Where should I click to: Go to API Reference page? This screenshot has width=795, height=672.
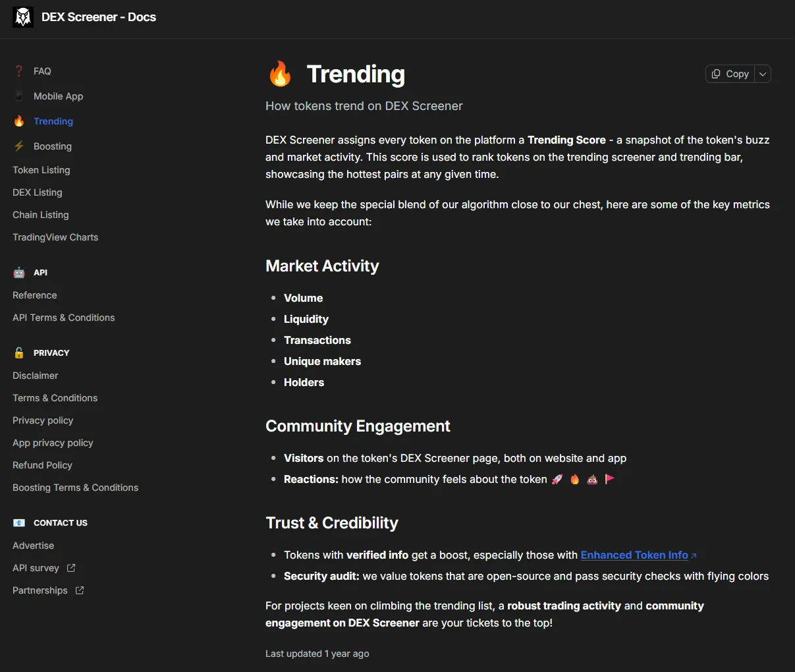tap(34, 295)
